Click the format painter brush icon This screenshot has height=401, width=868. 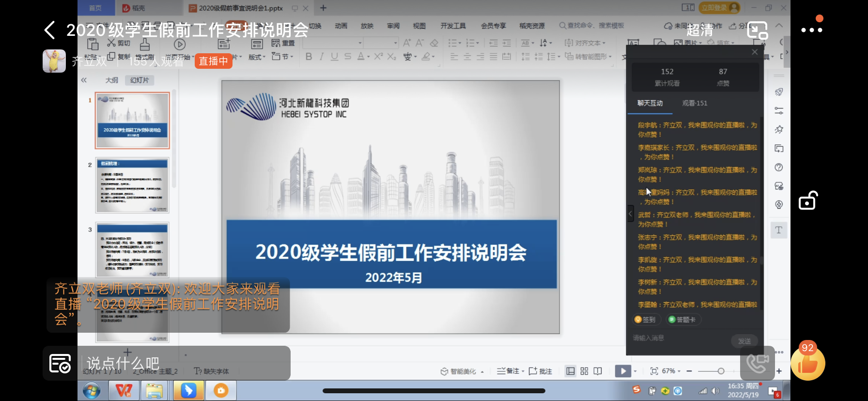tap(145, 46)
